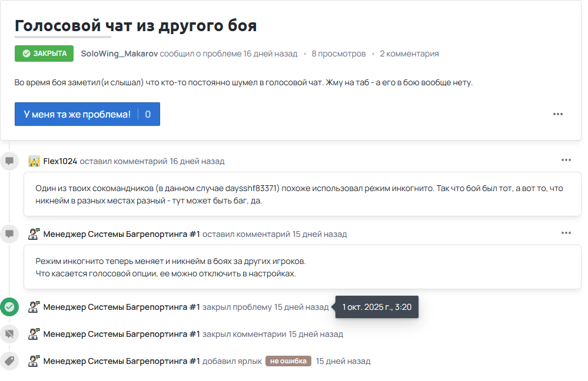Click the speech bubble icon beside Flex1024's comment
The width and height of the screenshot is (588, 381).
(x=9, y=161)
